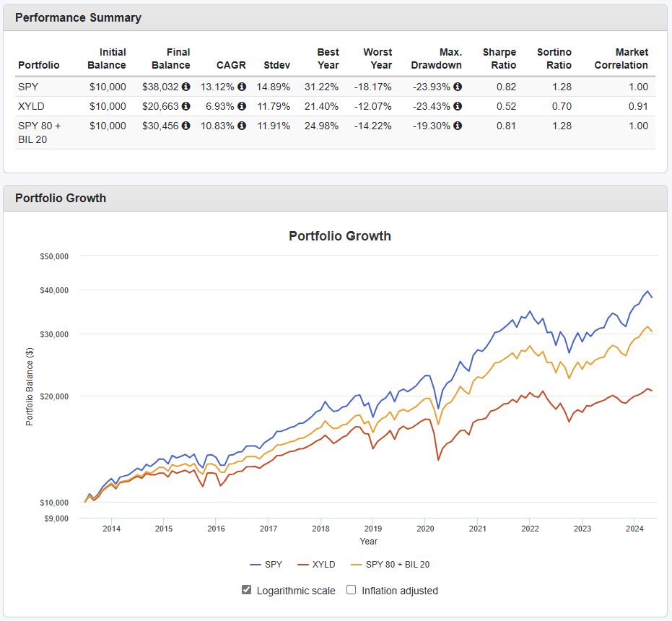Click the Final Balance column header

(x=171, y=58)
